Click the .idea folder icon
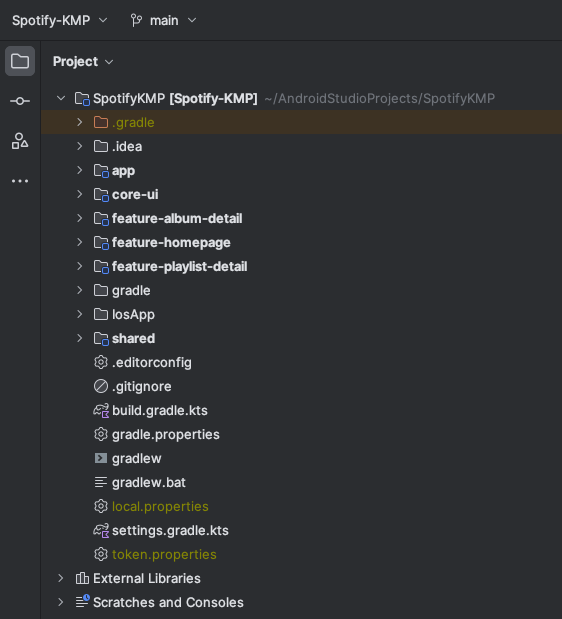The height and width of the screenshot is (619, 562). pyautogui.click(x=101, y=146)
